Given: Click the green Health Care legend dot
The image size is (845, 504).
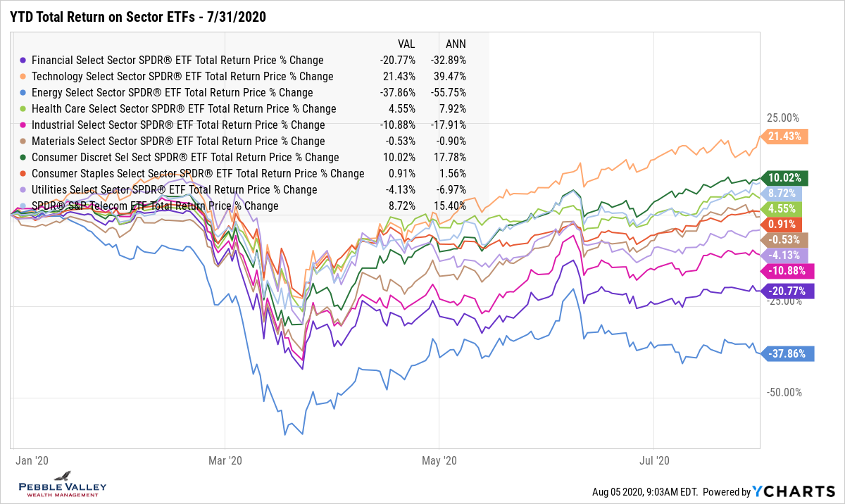Looking at the screenshot, I should pos(24,109).
